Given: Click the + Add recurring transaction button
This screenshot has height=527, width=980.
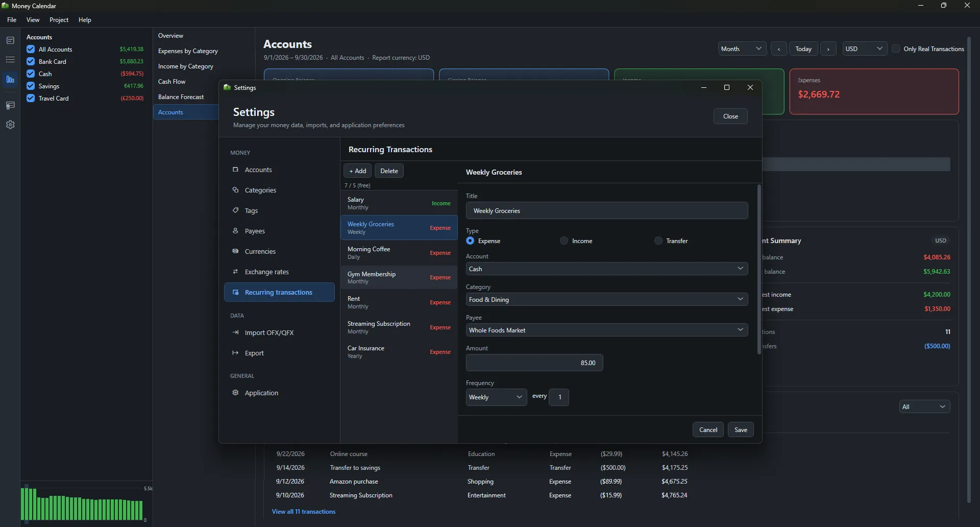Looking at the screenshot, I should tap(357, 171).
